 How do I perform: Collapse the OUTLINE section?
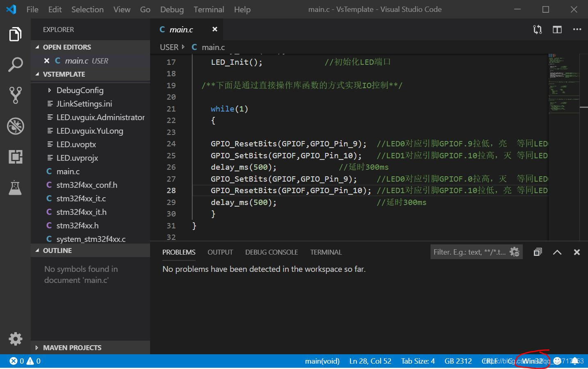click(90, 251)
